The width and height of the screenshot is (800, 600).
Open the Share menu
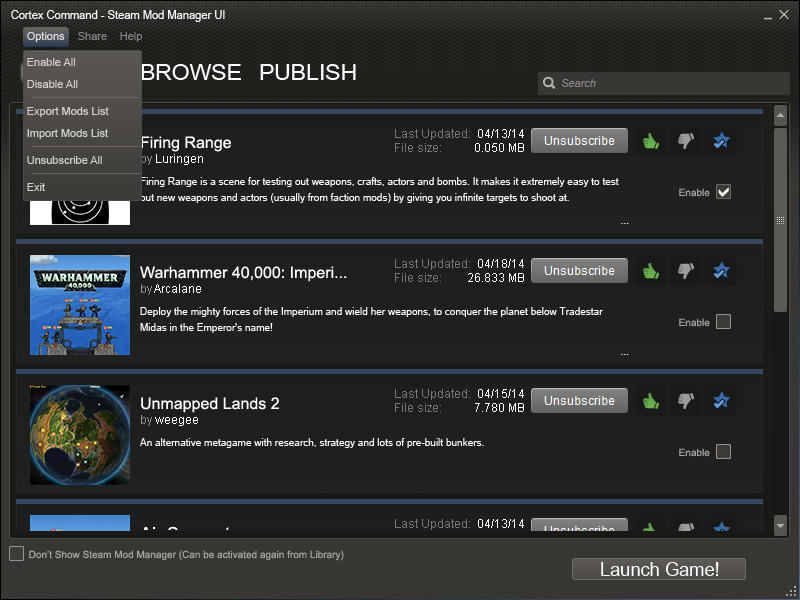92,36
